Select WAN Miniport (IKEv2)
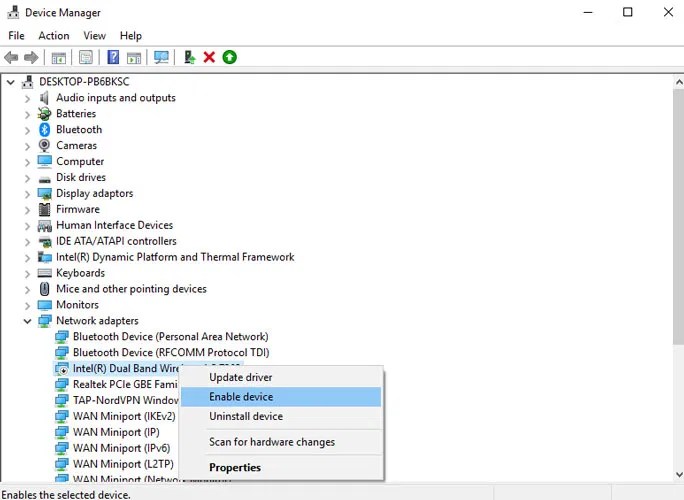The width and height of the screenshot is (684, 500). pyautogui.click(x=124, y=416)
